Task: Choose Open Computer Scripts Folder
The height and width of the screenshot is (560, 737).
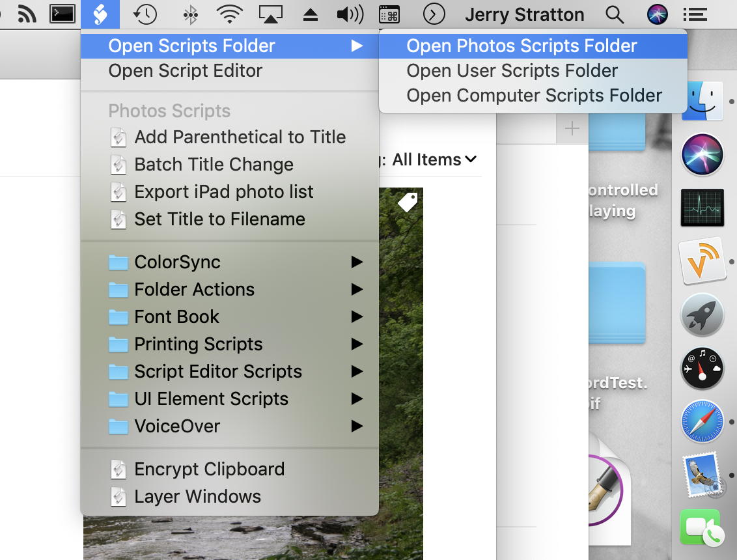Action: pyautogui.click(x=534, y=95)
